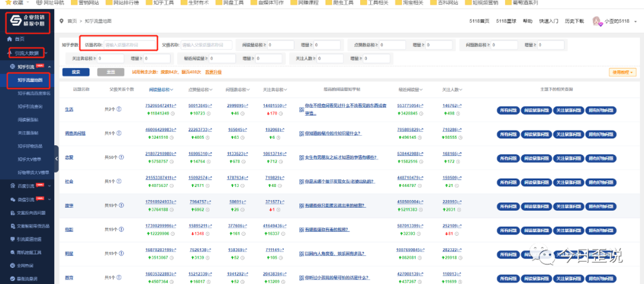Click 41649436 in 电影 row
644x284 pixels.
point(272,226)
